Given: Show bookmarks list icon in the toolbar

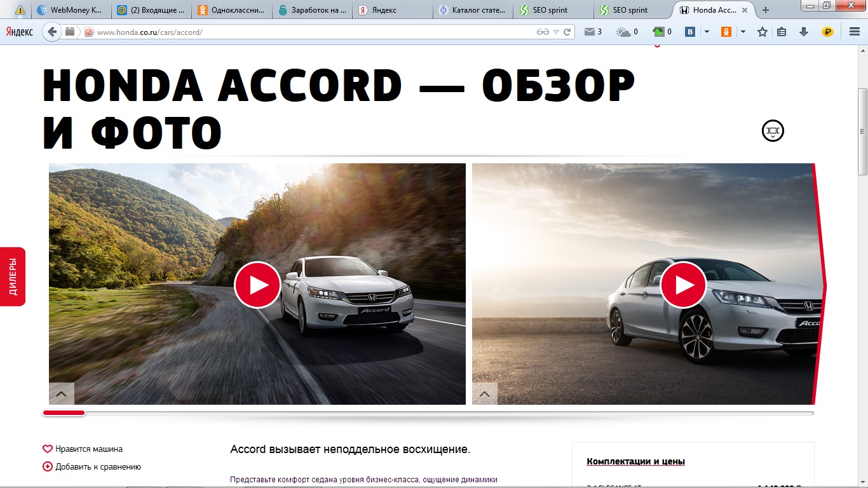Looking at the screenshot, I should 782,32.
